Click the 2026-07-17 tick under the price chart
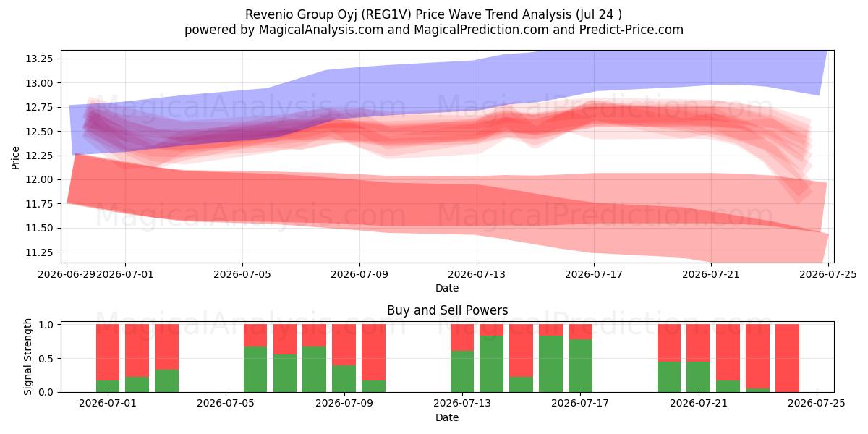The width and height of the screenshot is (868, 434). click(594, 274)
